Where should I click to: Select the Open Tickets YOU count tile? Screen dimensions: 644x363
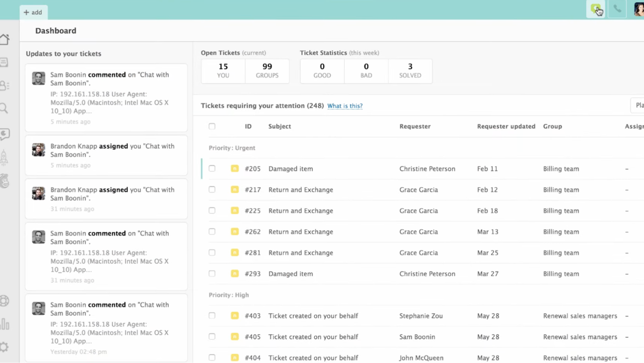point(223,71)
